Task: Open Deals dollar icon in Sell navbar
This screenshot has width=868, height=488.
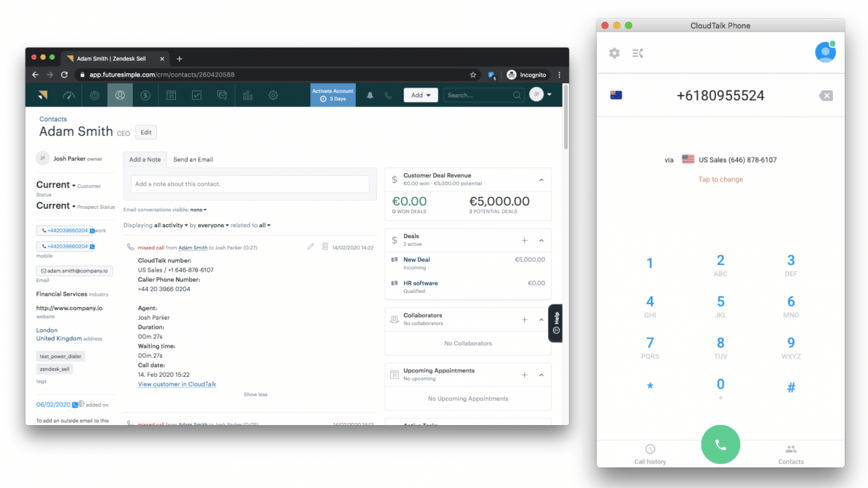Action: (x=145, y=95)
